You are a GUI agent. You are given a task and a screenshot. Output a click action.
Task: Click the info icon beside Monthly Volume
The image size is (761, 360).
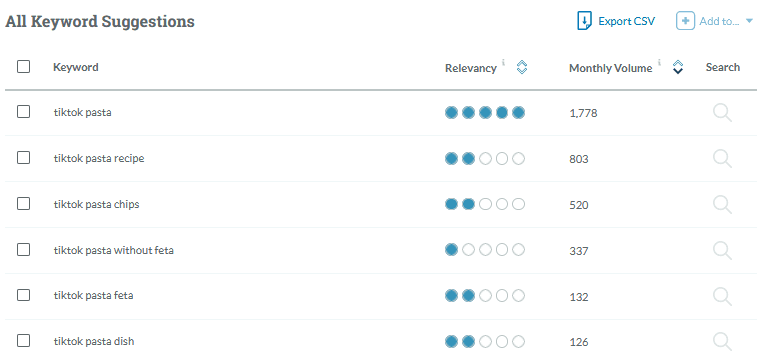click(x=659, y=62)
